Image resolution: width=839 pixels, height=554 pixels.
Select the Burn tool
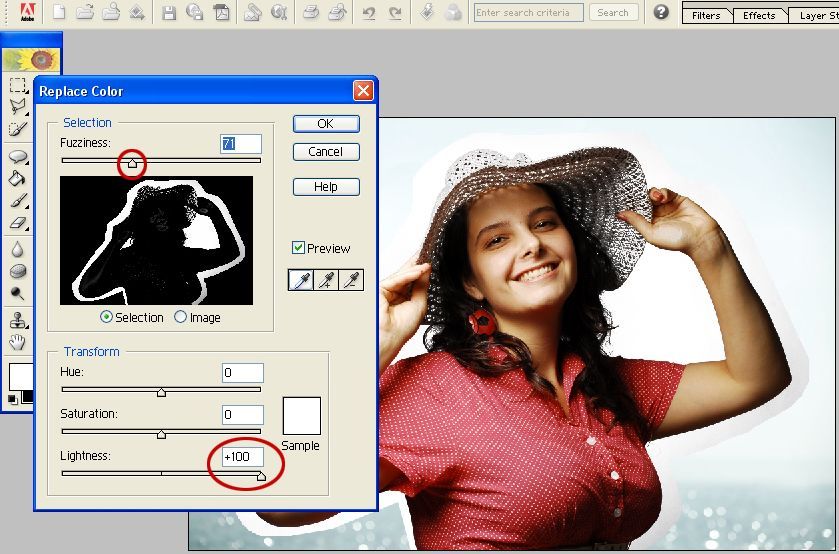click(18, 293)
